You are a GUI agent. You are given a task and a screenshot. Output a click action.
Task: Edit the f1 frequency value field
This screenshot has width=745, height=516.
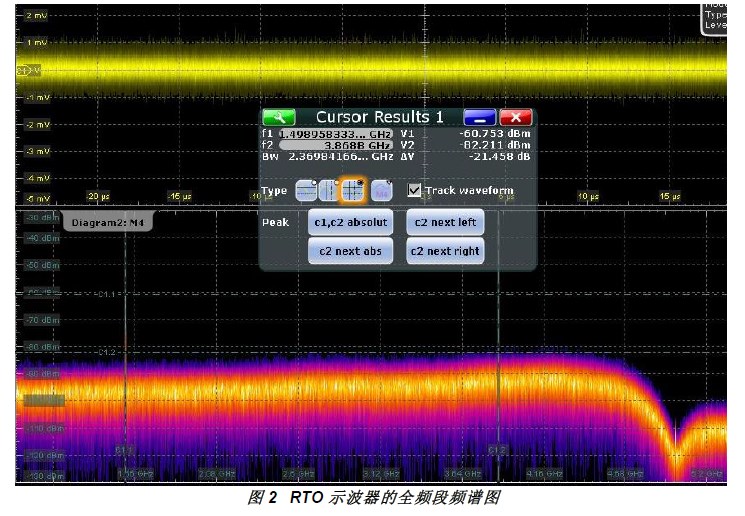[x=335, y=133]
